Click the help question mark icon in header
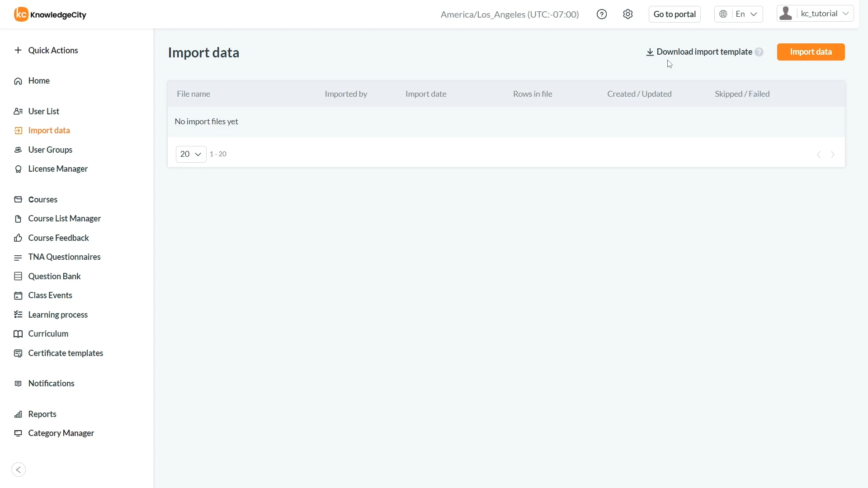Image resolution: width=868 pixels, height=488 pixels. pos(602,14)
